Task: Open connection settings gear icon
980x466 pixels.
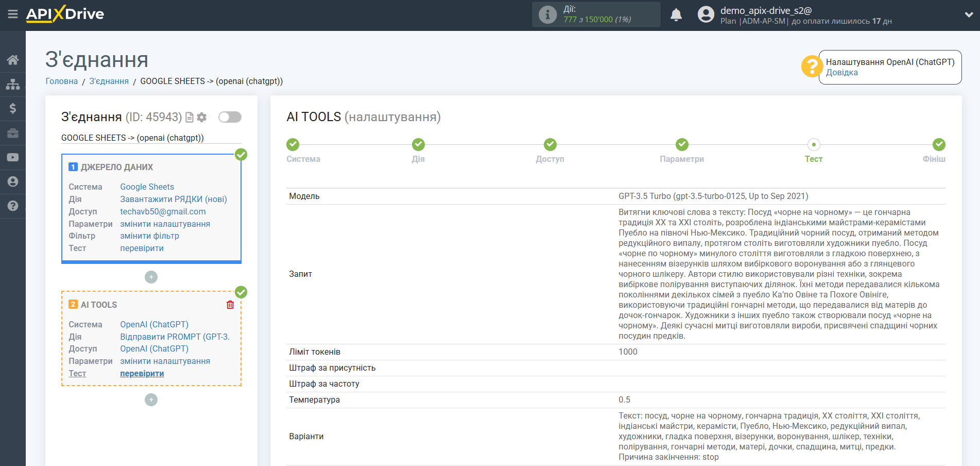Action: pos(202,118)
